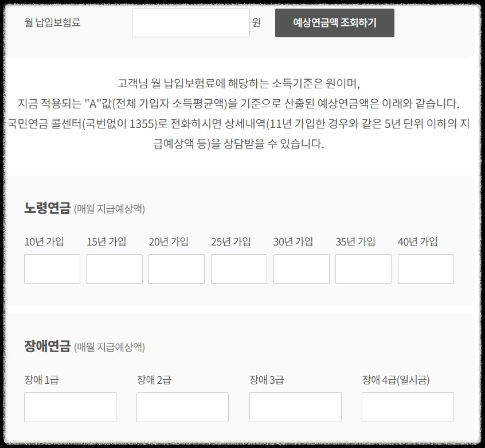Select the 20년 가입 pension amount field
This screenshot has width=485, height=448.
pos(177,269)
